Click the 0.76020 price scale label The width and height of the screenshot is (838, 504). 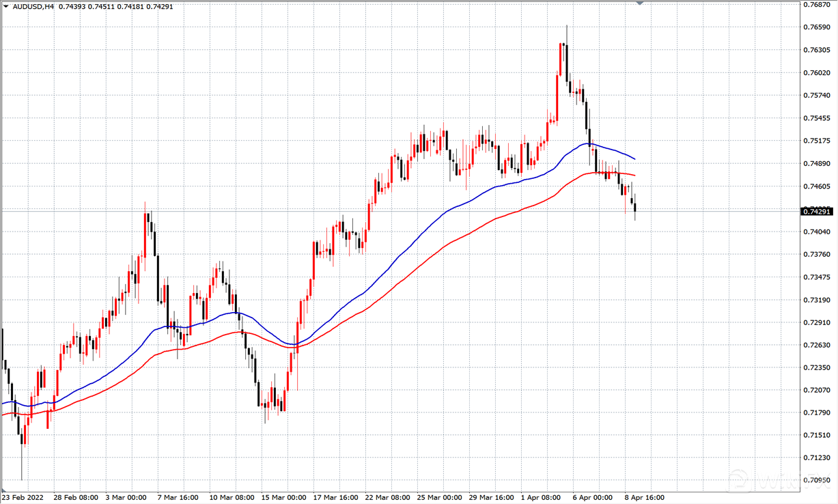pyautogui.click(x=816, y=73)
